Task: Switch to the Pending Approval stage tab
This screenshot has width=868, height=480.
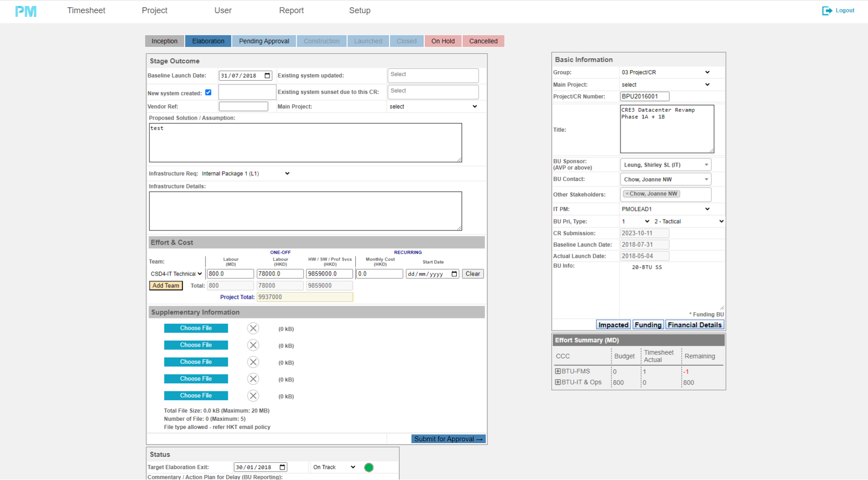Action: 264,41
